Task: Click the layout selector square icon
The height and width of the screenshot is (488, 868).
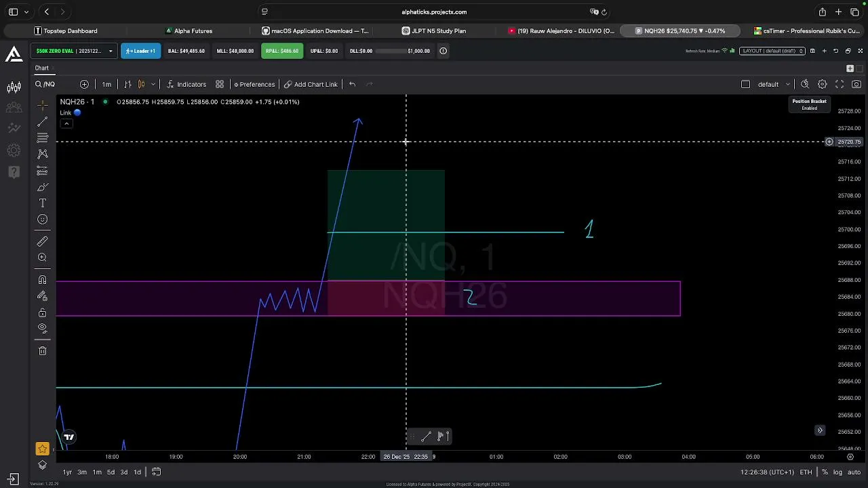Action: 745,84
